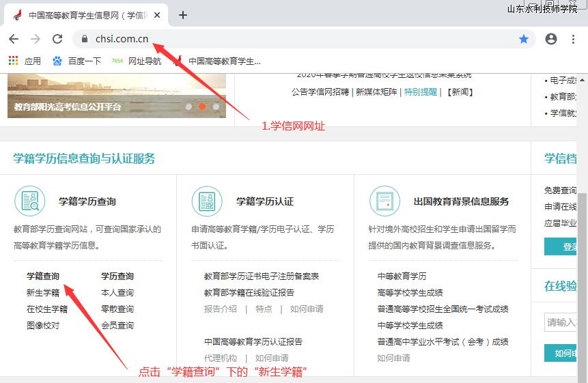Click the 学籍学历查询 round icon
The width and height of the screenshot is (588, 383).
point(30,201)
